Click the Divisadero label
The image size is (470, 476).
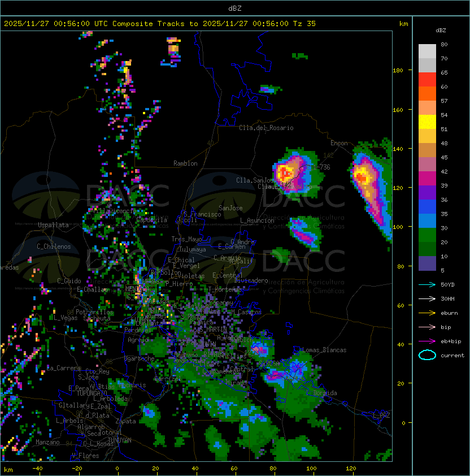pos(251,280)
